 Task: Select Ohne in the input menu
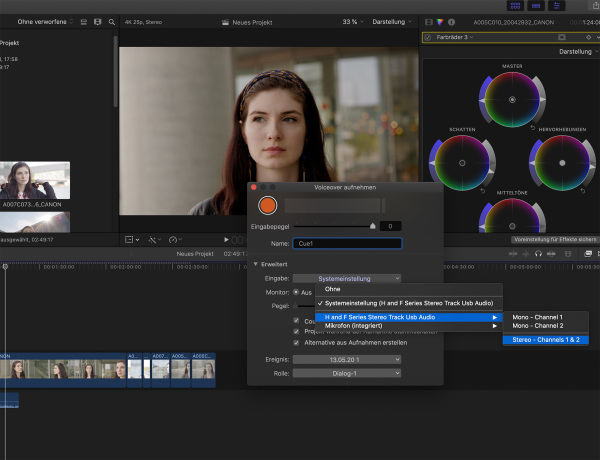[409, 289]
